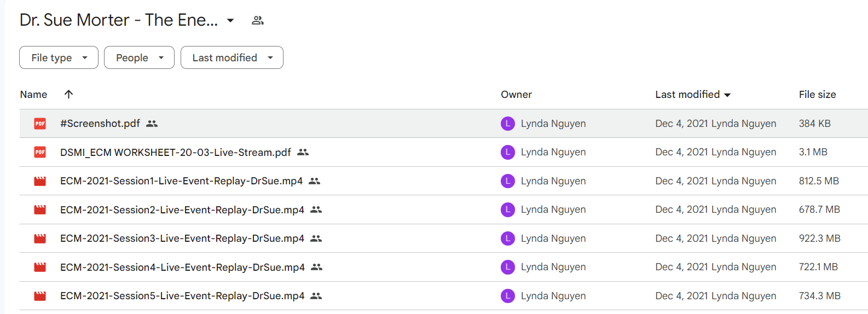This screenshot has width=868, height=314.
Task: Expand the Last modified filter chip
Action: 232,57
